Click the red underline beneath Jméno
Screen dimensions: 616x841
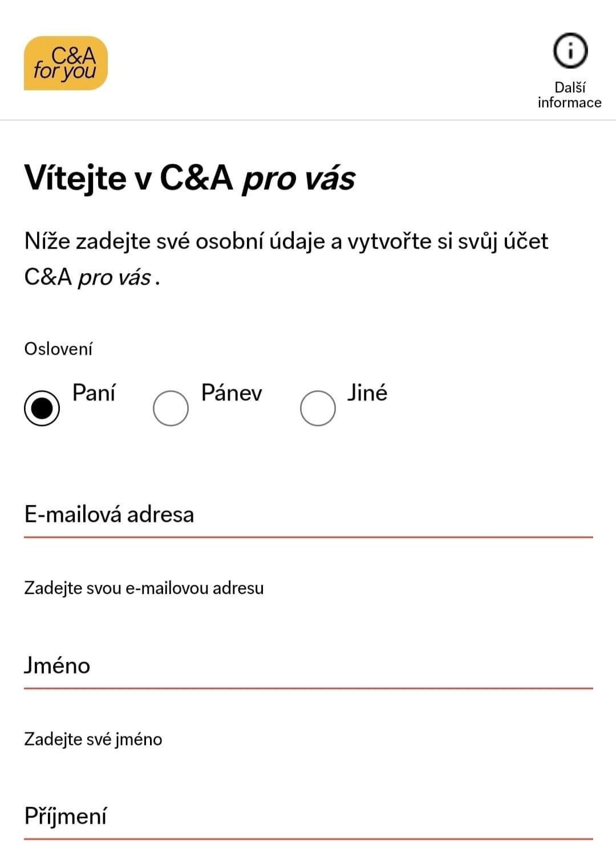[308, 689]
